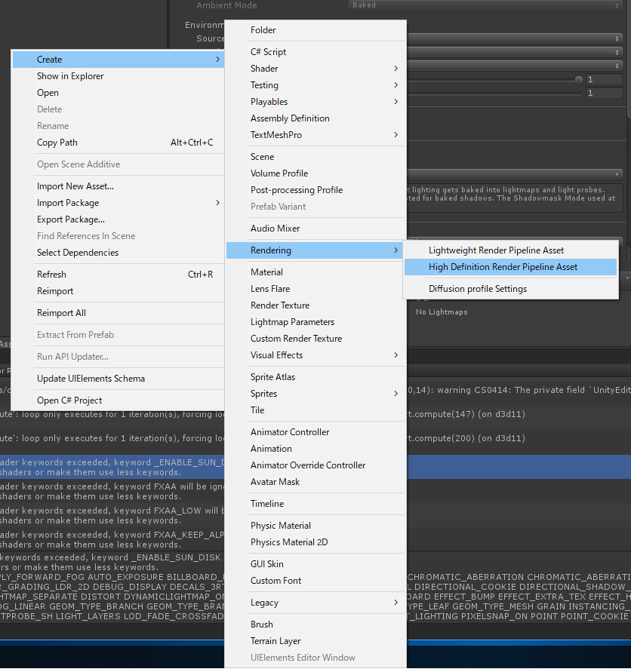The image size is (631, 672).
Task: Create a Volume Profile
Action: pos(315,173)
